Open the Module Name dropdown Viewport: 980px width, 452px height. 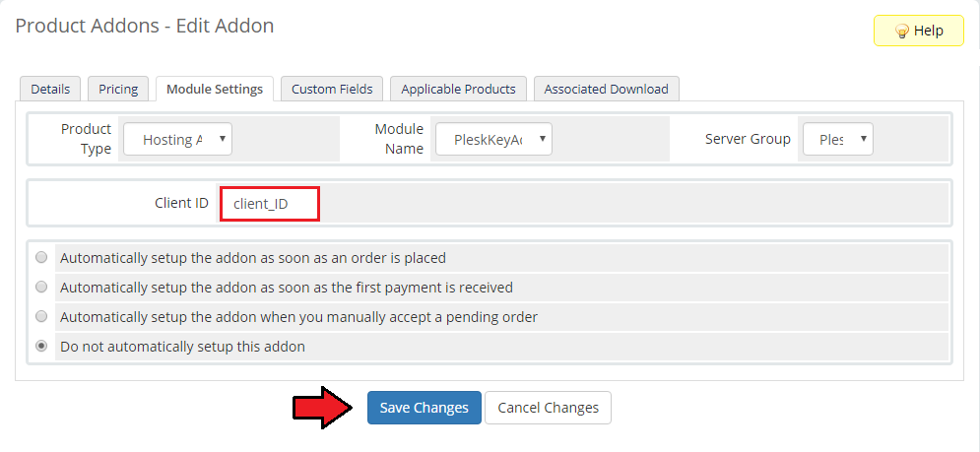click(493, 140)
